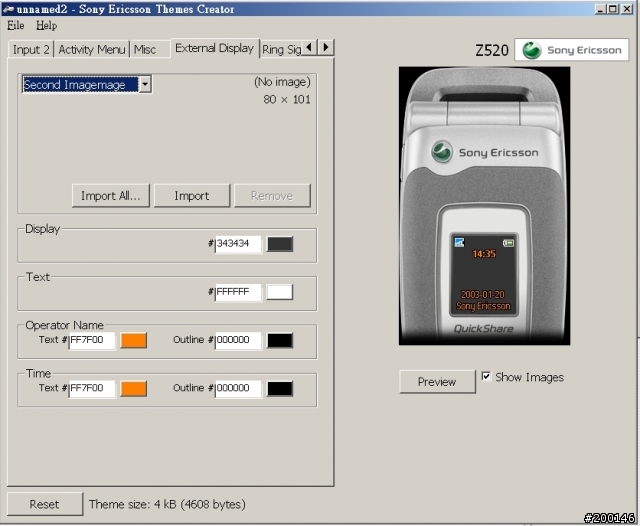Click the Reset button
640x526 pixels.
tap(45, 504)
